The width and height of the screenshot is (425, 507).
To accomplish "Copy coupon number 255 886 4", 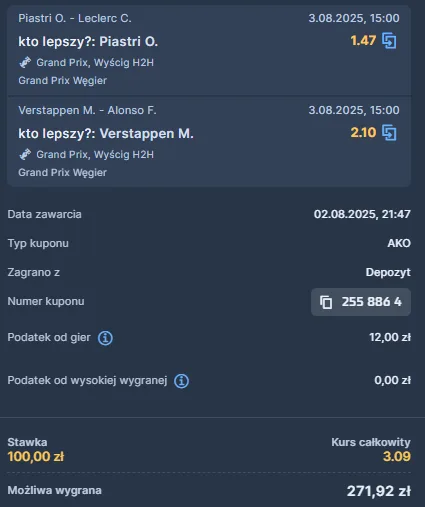I will [361, 302].
